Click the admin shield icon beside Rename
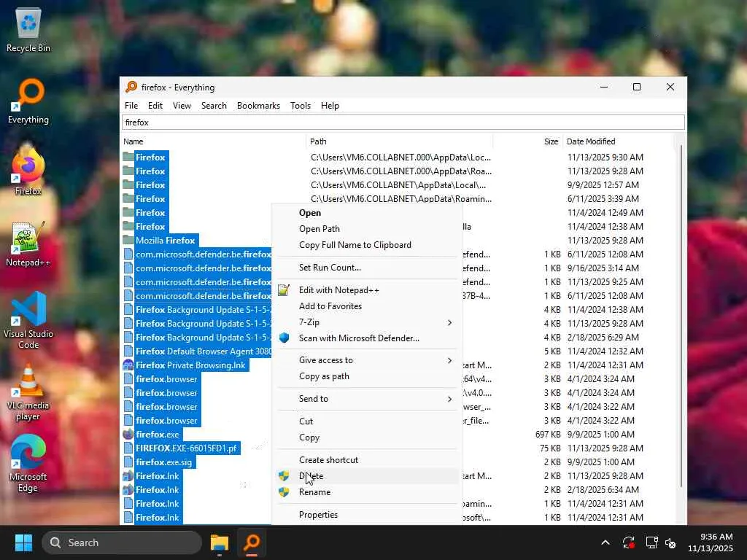Screen dimensions: 747x560 click(284, 492)
